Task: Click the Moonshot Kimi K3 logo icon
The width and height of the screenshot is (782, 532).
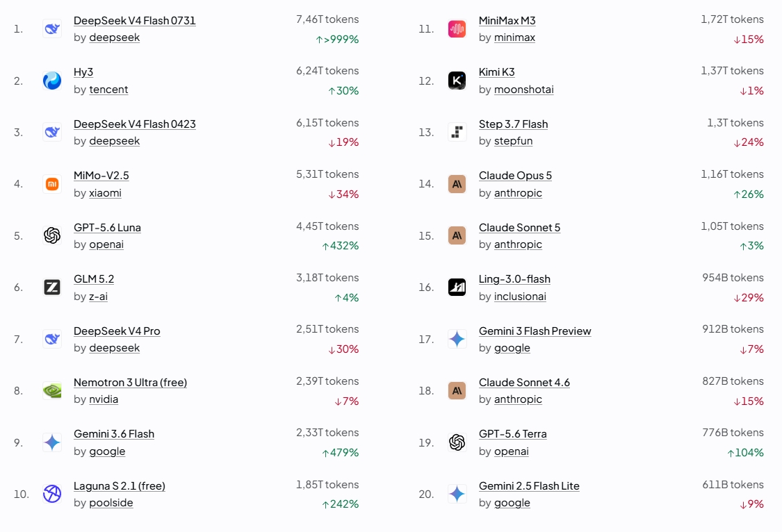Action: pos(457,80)
